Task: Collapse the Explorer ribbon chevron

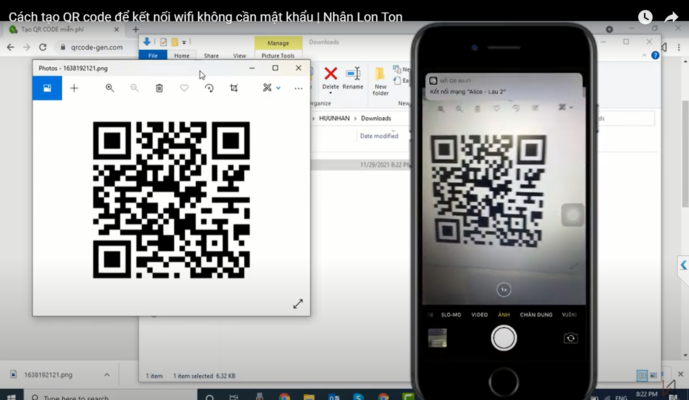Action: click(x=644, y=55)
